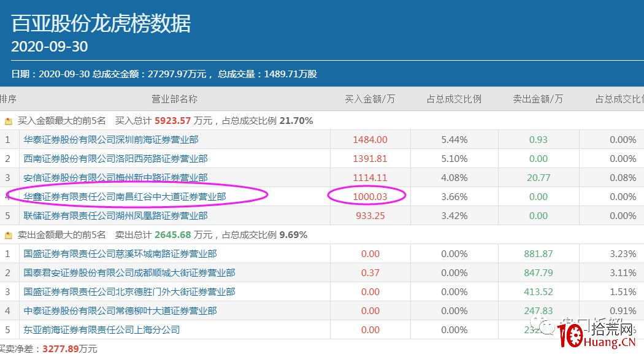Sort by the 买入金额/万 column header
Image resolution: width=644 pixels, height=354 pixels.
pyautogui.click(x=370, y=98)
